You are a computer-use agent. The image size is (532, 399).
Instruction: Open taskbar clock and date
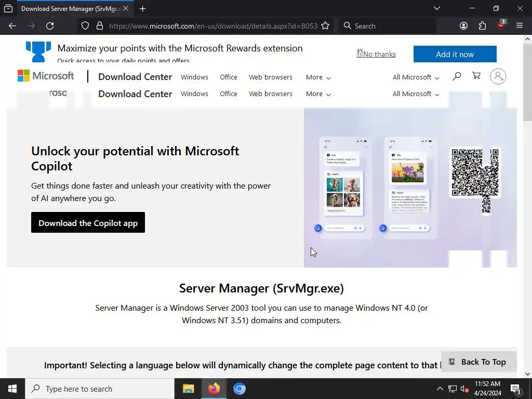(487, 389)
